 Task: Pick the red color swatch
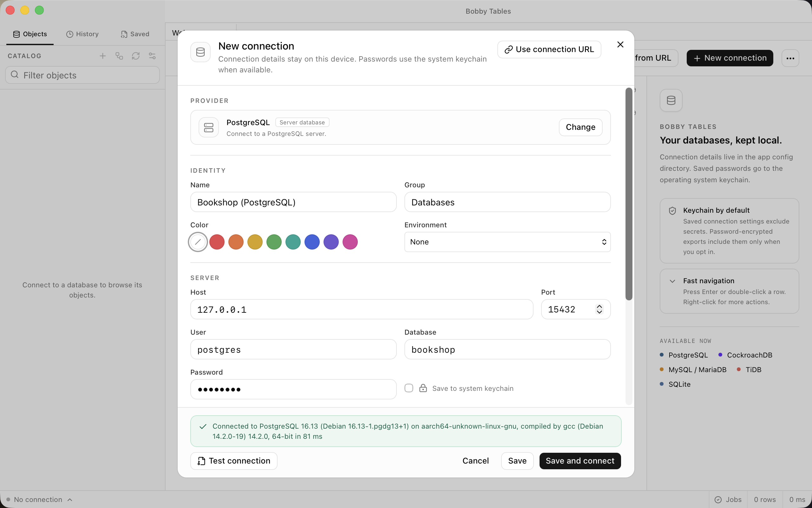pos(217,242)
